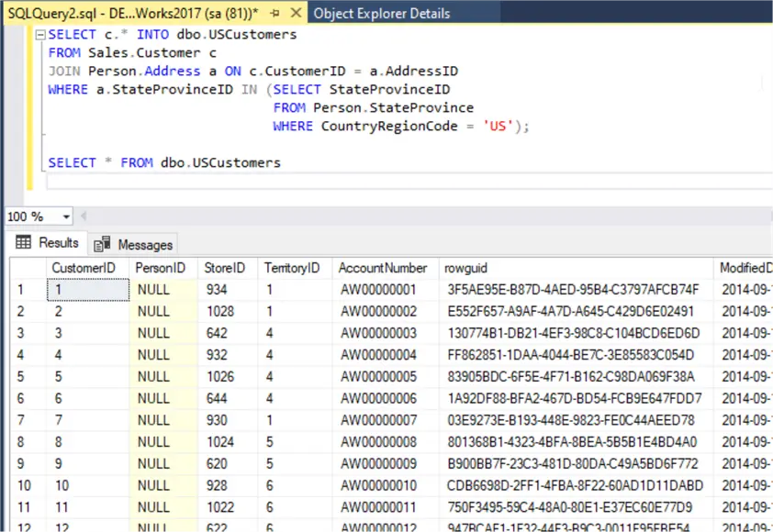Click the AW00000003 account number cell
Image resolution: width=773 pixels, height=532 pixels.
(378, 333)
